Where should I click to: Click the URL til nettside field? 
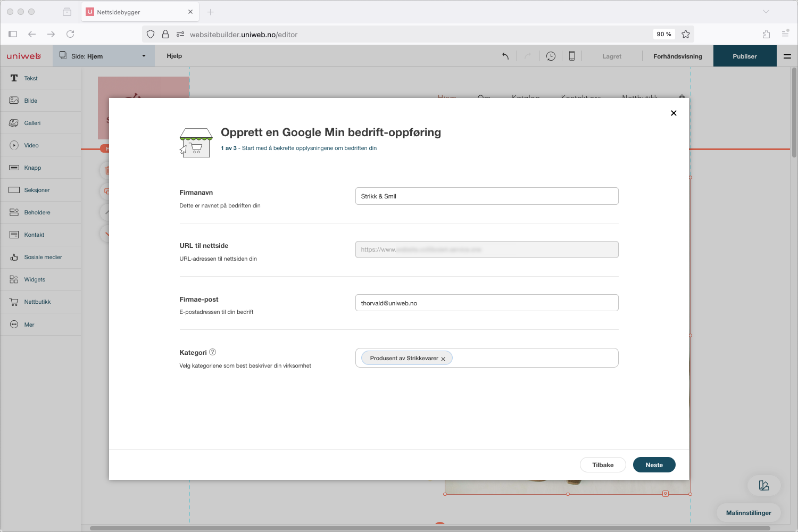[x=487, y=250]
